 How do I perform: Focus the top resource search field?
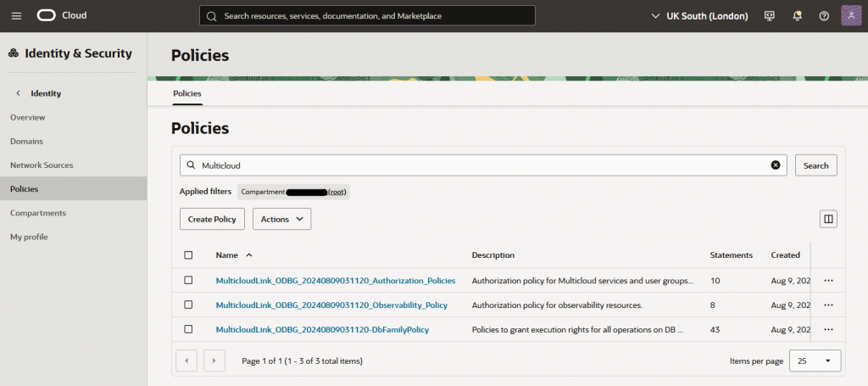pyautogui.click(x=367, y=16)
